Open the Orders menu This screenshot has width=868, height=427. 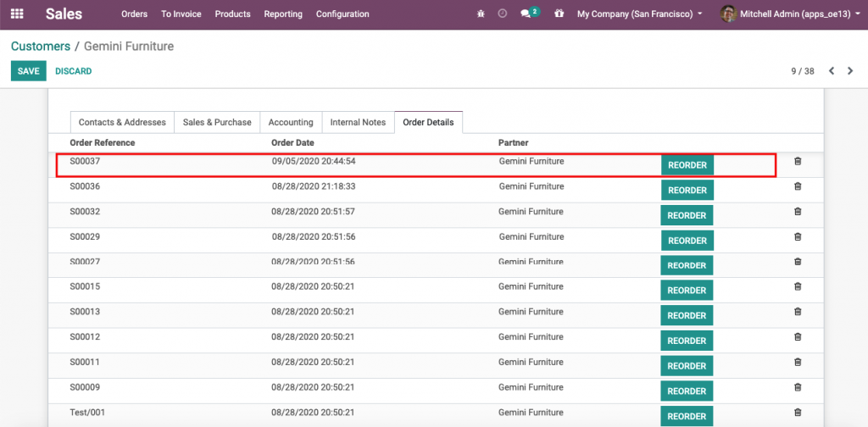click(x=135, y=14)
